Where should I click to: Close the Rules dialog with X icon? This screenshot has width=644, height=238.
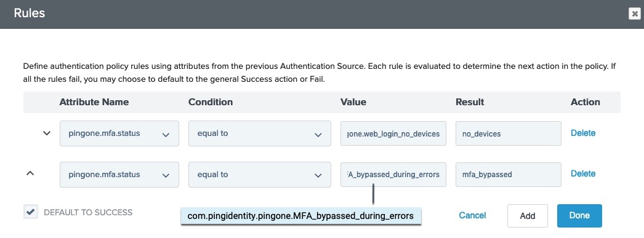click(x=634, y=14)
